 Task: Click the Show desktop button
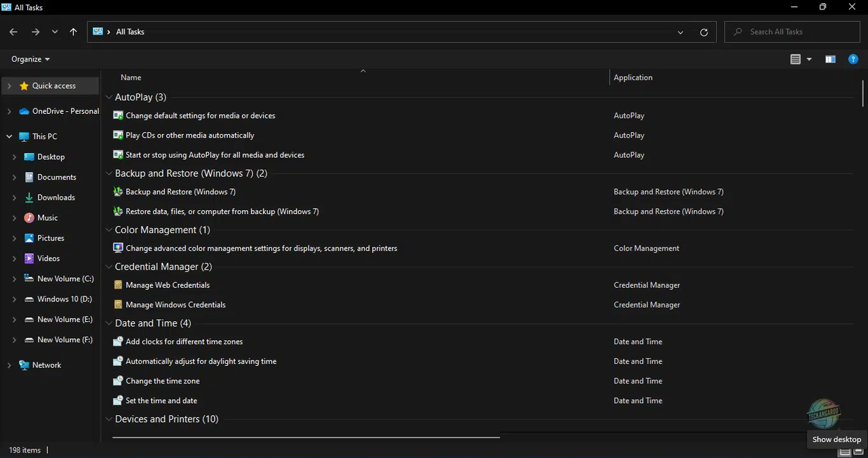tap(837, 439)
